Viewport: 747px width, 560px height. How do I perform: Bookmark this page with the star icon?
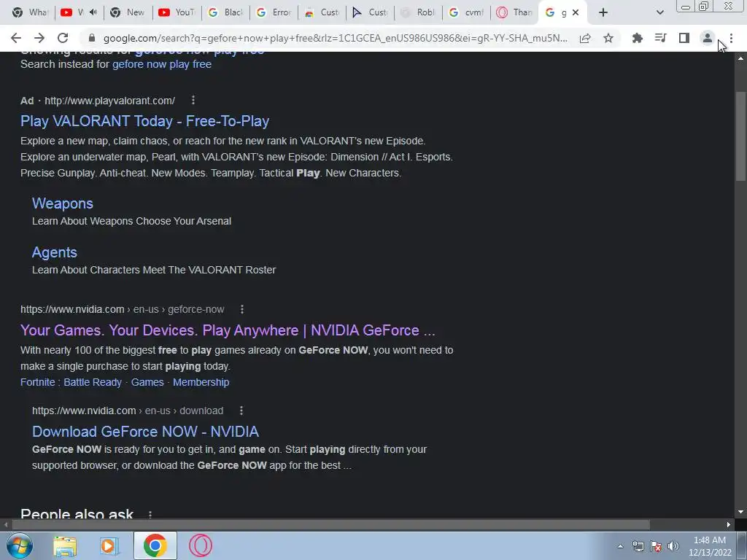608,38
